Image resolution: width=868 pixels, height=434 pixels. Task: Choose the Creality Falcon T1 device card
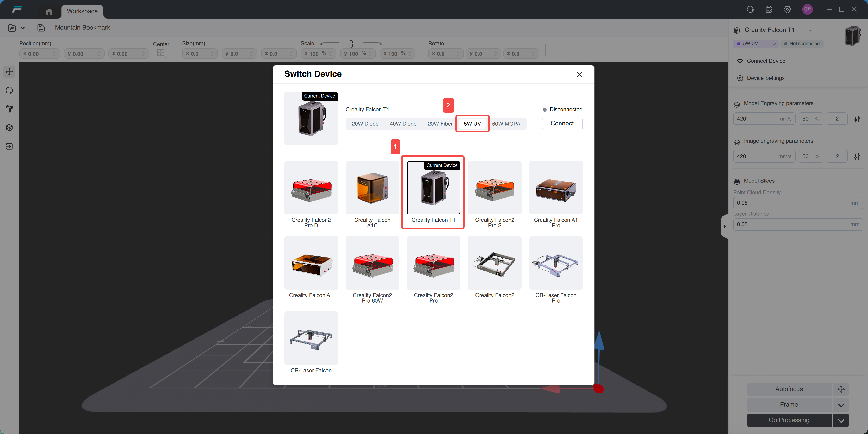pos(433,192)
